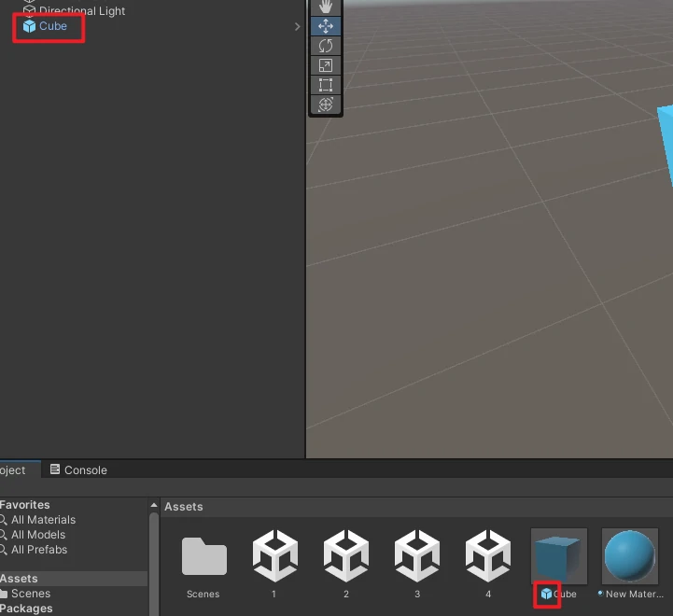Select the Rotate tool
673x616 pixels.
point(326,46)
